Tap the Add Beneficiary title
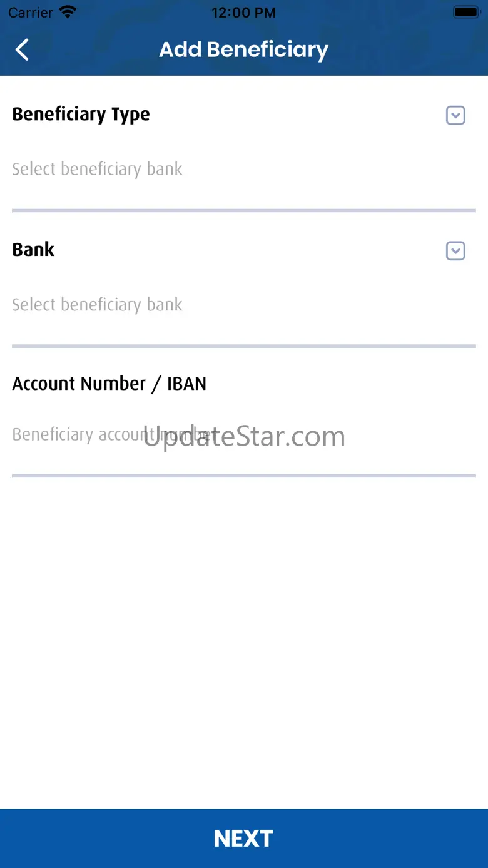The height and width of the screenshot is (868, 488). tap(244, 49)
